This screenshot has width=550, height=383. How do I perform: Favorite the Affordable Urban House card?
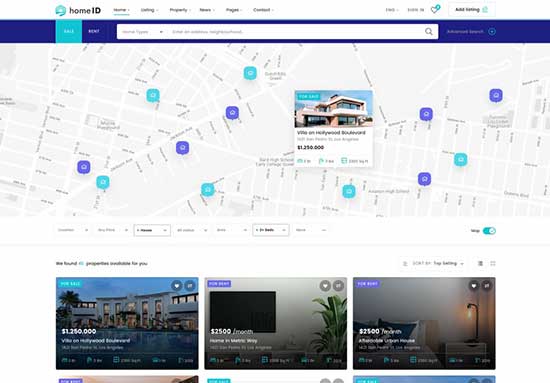point(474,286)
